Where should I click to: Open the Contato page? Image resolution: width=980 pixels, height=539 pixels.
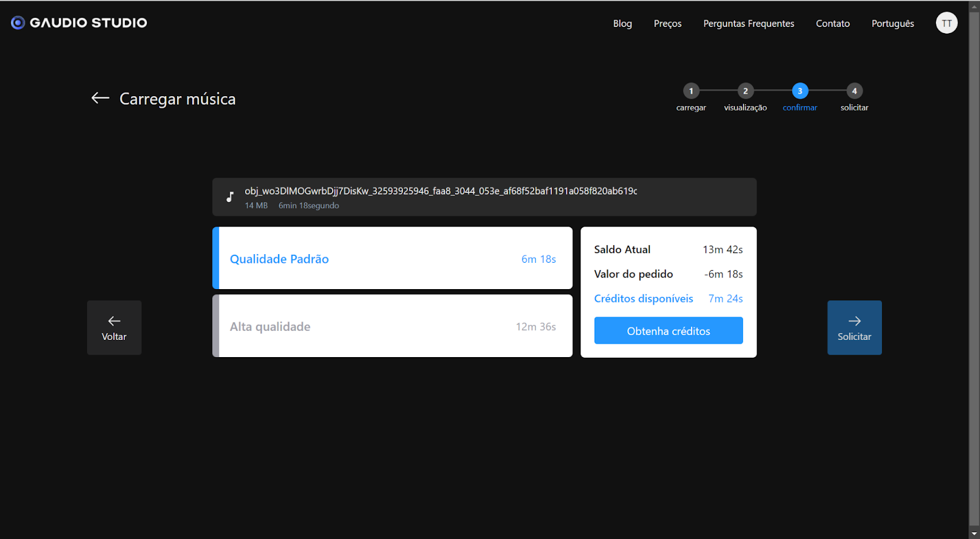[832, 23]
